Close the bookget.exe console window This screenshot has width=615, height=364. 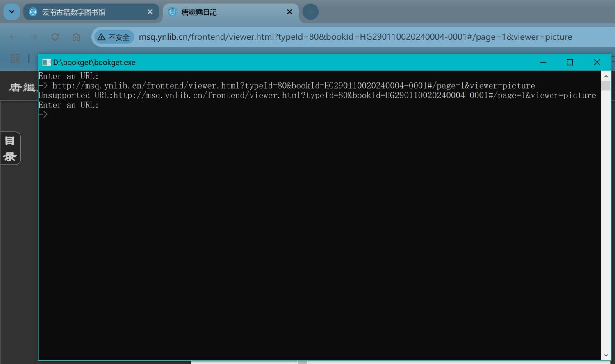pyautogui.click(x=597, y=62)
